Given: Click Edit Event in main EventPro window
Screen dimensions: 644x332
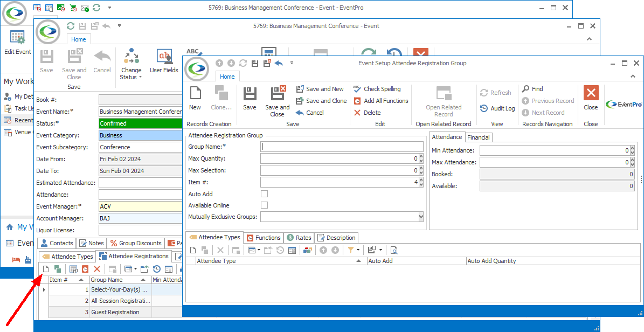Looking at the screenshot, I should [x=18, y=42].
